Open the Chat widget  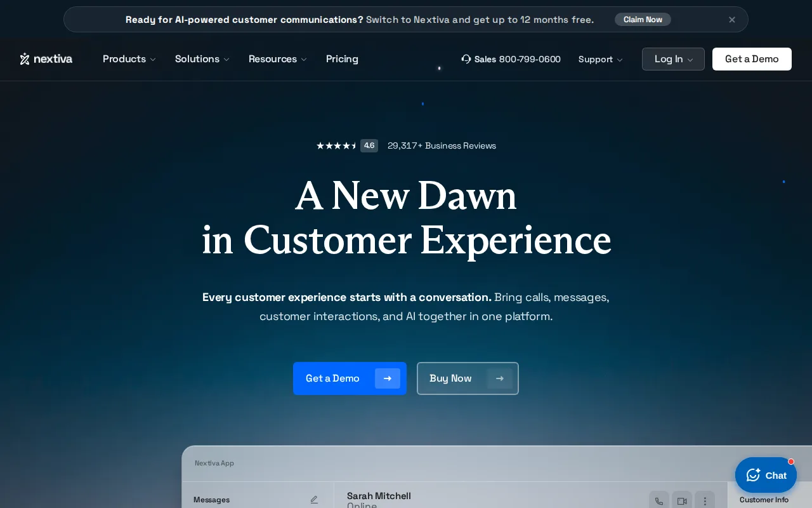point(766,475)
